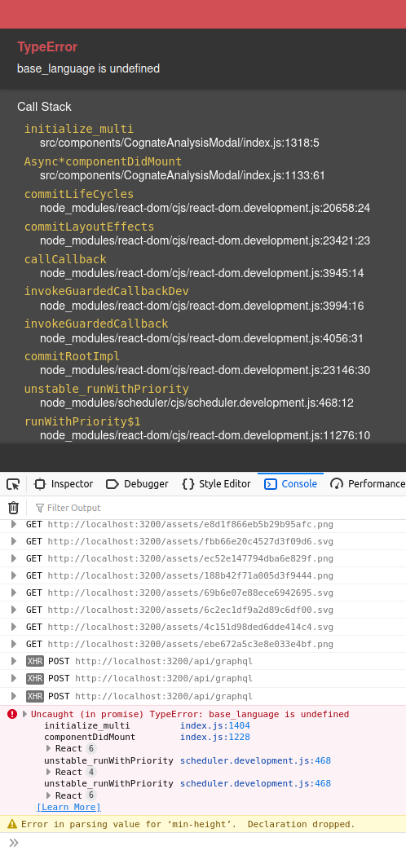Expand GET ec52e147794dba6e829f.png request
The width and height of the screenshot is (406, 868).
[x=15, y=558]
